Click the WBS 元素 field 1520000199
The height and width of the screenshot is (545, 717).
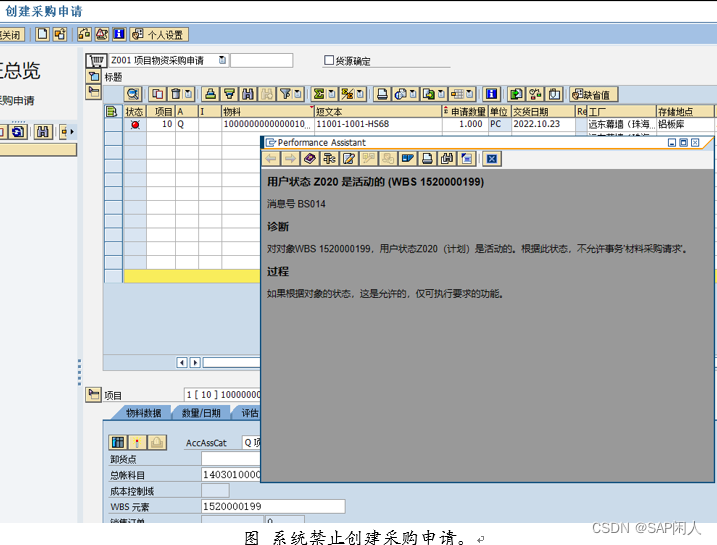tap(273, 506)
